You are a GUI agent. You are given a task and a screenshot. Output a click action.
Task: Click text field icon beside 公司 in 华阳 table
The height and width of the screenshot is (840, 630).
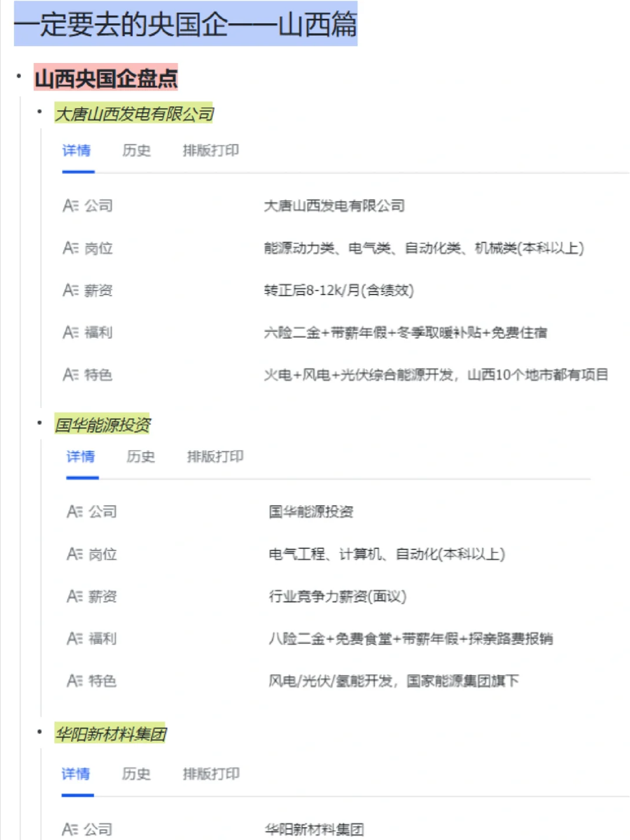point(70,829)
